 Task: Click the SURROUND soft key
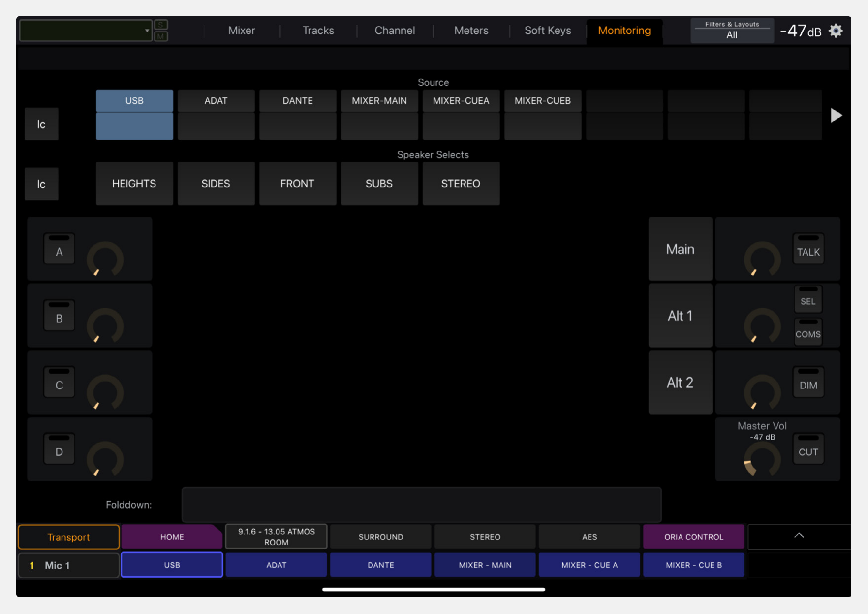[381, 537]
